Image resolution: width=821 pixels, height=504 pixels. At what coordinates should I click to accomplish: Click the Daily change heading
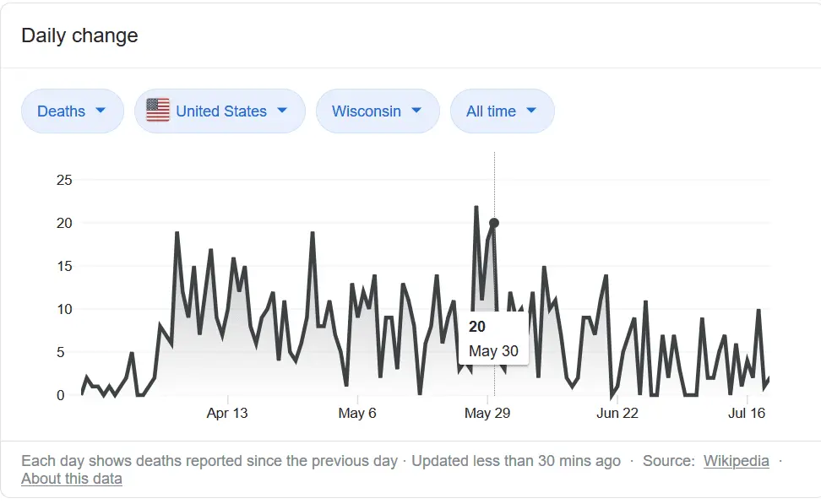[x=79, y=35]
